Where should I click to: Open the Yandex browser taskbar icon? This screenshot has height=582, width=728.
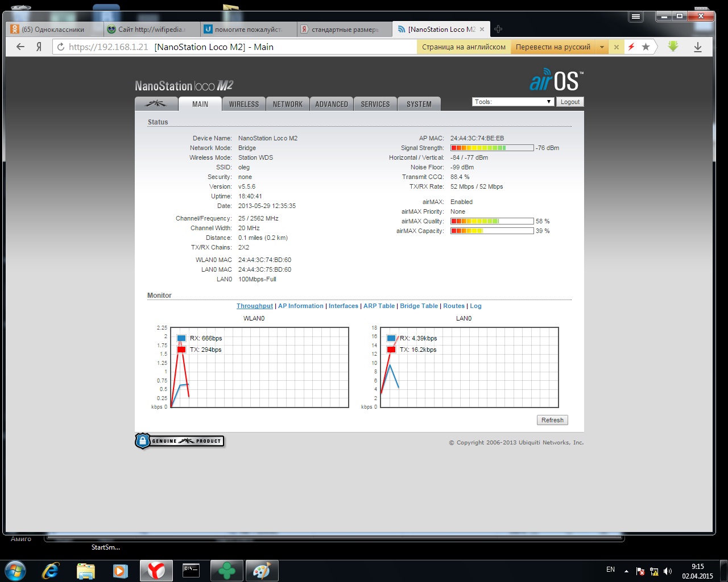click(x=156, y=570)
